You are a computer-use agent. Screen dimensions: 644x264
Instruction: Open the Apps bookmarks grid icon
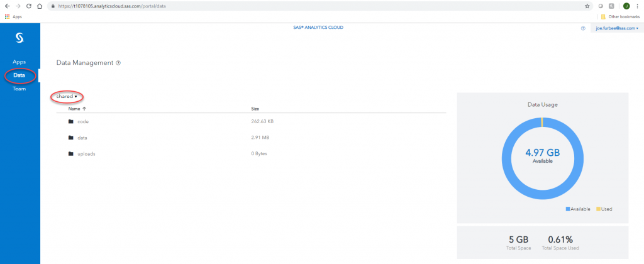point(7,17)
